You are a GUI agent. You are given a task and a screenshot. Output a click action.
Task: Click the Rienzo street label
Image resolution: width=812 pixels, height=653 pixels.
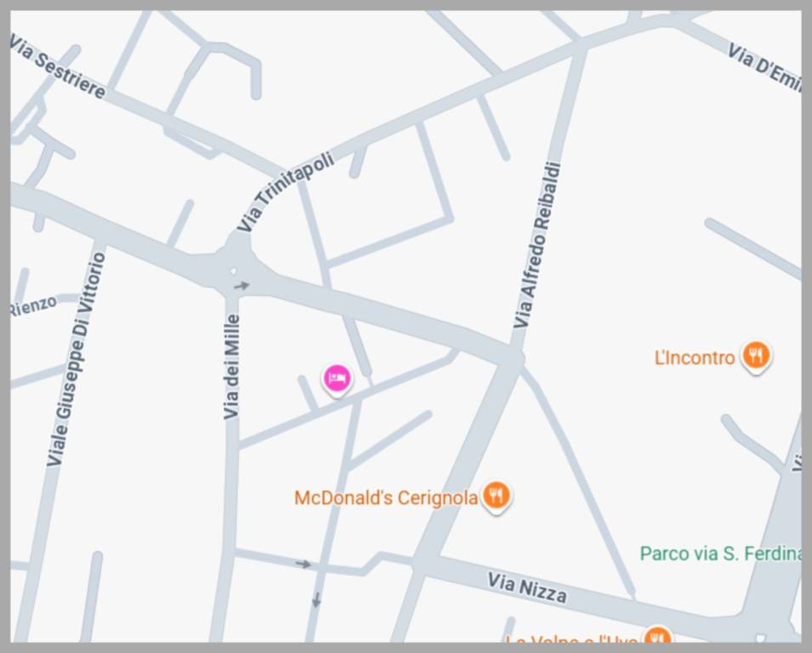coord(33,305)
